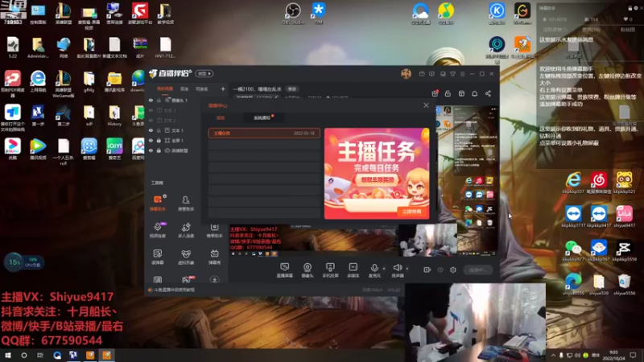
Task: Open the funnel-shaped icon in the title bar
Action: click(452, 74)
